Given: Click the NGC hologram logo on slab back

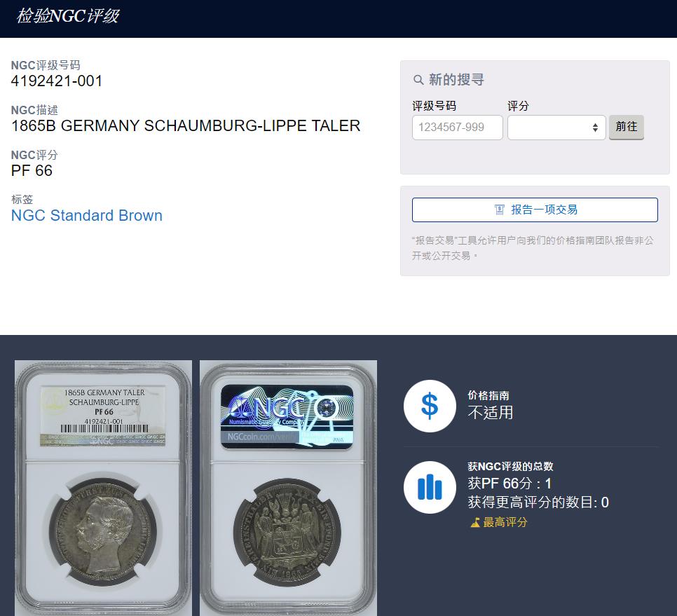Looking at the screenshot, I should click(x=287, y=416).
